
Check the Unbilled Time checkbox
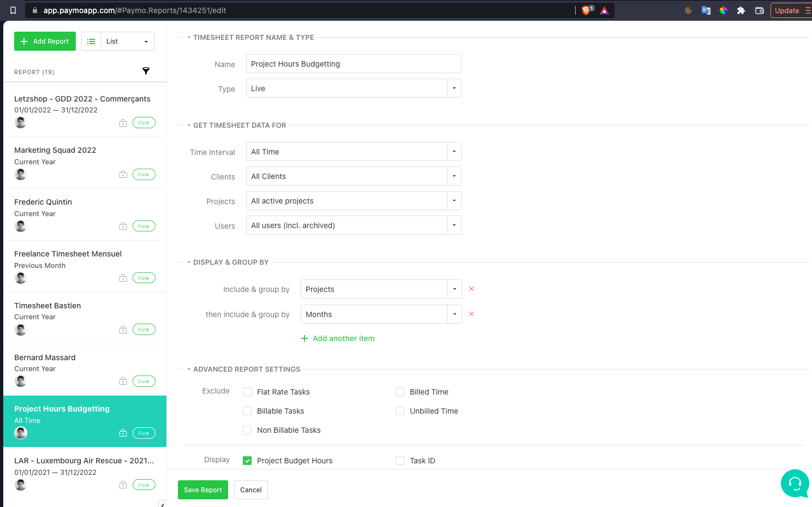pos(400,411)
